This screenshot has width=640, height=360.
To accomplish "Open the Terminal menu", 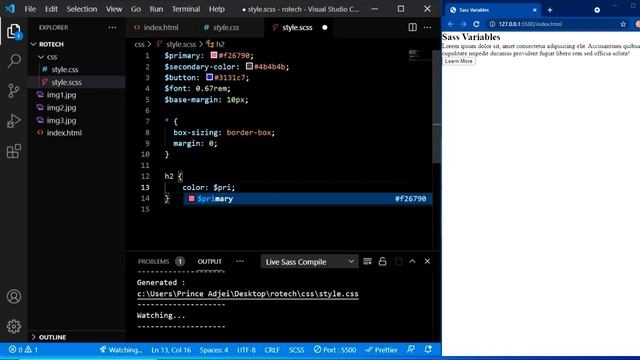I will coord(186,9).
